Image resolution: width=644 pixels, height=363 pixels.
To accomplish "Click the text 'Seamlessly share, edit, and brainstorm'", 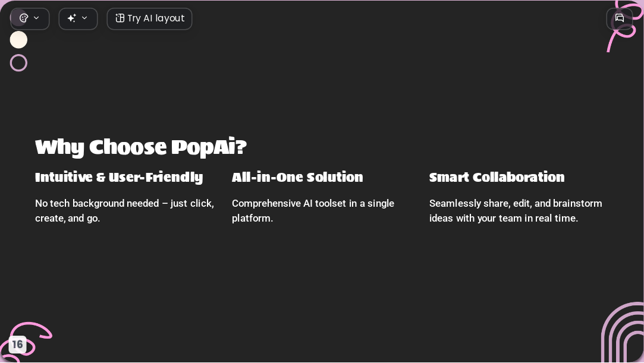I will pyautogui.click(x=516, y=203).
